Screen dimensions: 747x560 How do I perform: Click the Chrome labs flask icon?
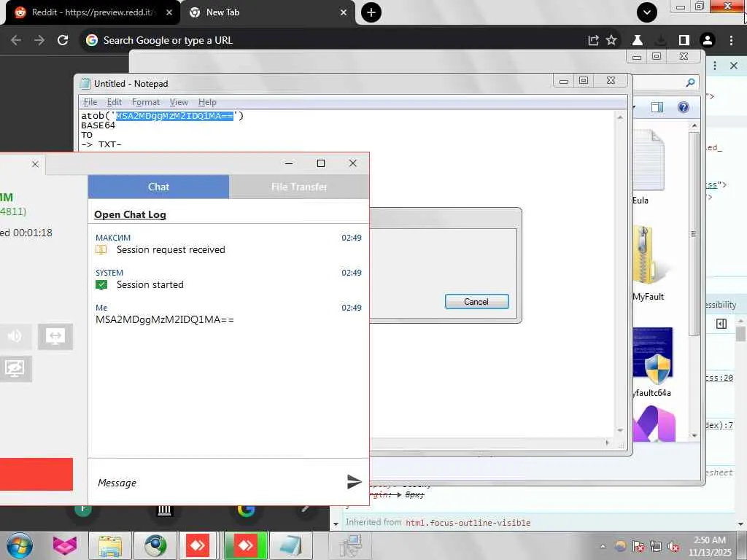point(637,40)
